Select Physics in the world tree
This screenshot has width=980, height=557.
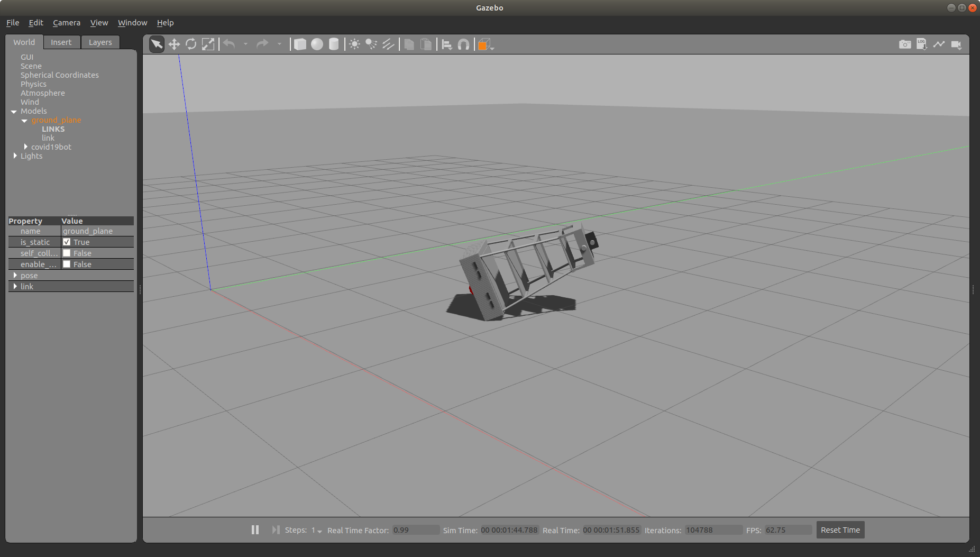33,84
